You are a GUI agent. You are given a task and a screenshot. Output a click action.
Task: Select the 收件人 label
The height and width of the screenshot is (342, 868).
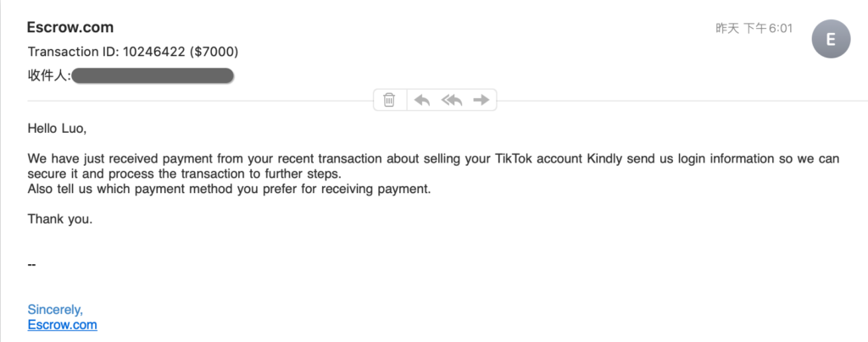tap(49, 75)
